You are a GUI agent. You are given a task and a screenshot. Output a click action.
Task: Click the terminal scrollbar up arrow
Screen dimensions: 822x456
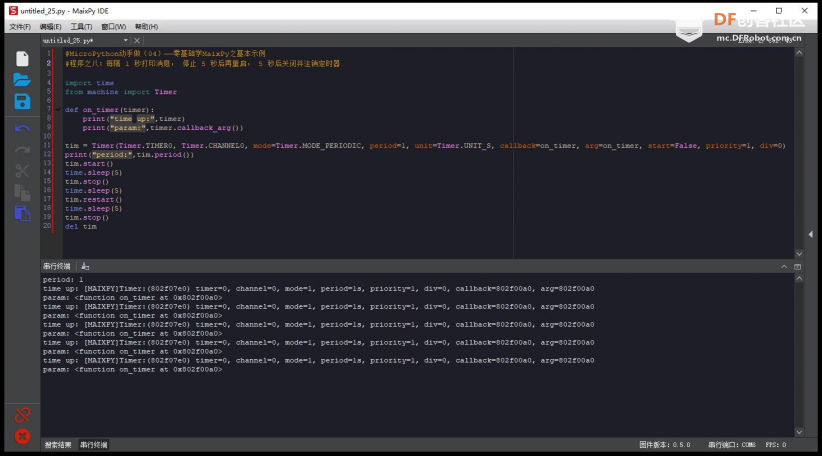[x=799, y=278]
